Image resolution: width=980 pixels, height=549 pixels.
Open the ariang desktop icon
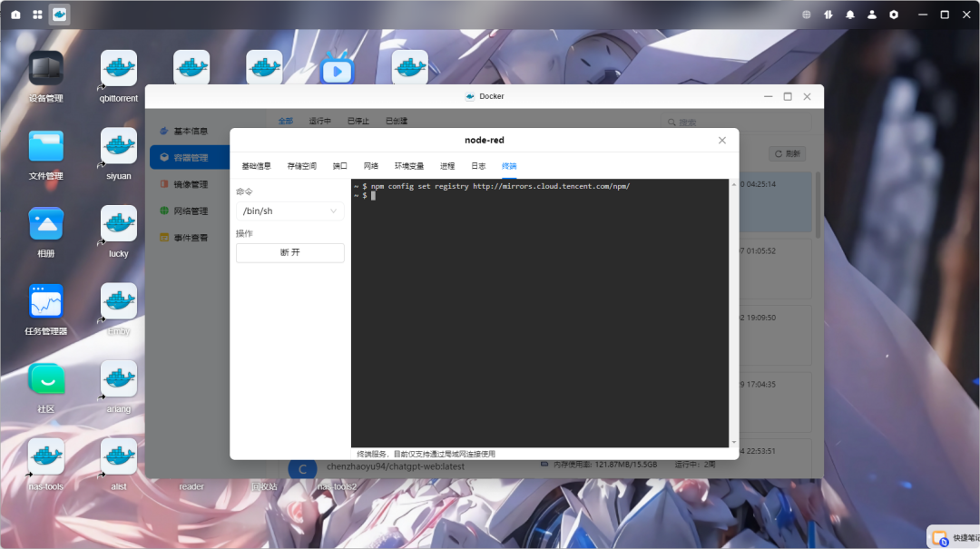(118, 379)
